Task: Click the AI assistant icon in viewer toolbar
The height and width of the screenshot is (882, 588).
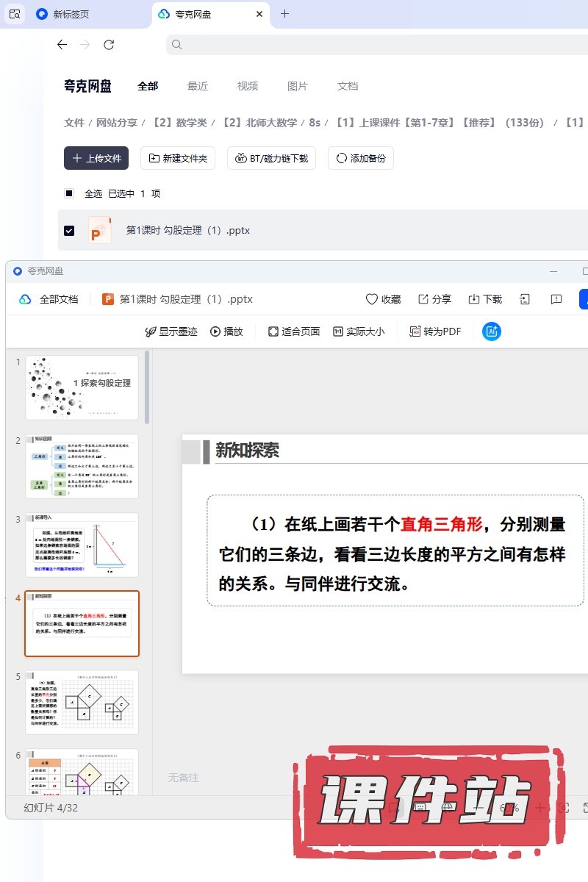Action: click(x=491, y=331)
